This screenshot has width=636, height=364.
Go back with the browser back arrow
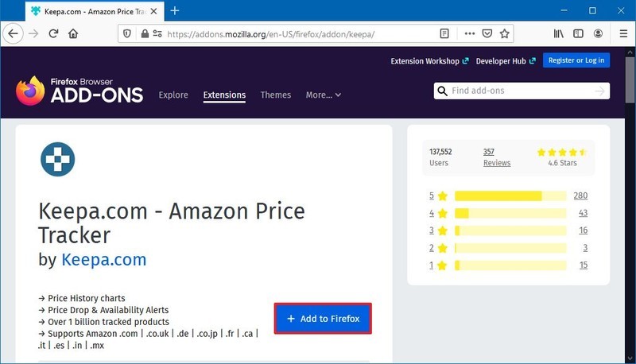click(x=13, y=33)
